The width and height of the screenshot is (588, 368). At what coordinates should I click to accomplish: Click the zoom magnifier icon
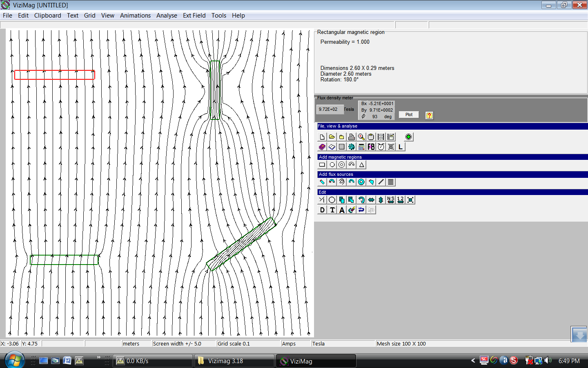pos(361,137)
